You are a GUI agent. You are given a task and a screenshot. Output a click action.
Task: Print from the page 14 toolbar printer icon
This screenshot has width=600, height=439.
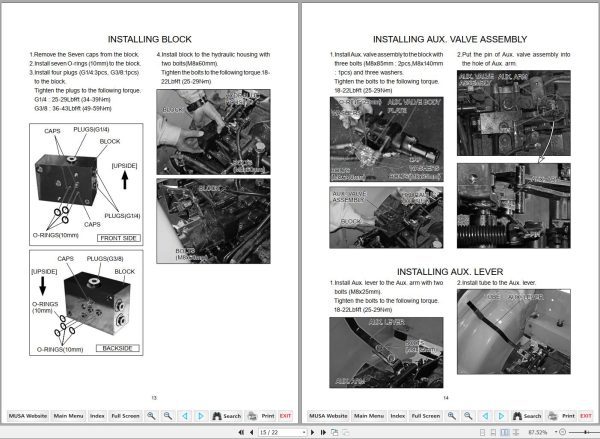(561, 416)
